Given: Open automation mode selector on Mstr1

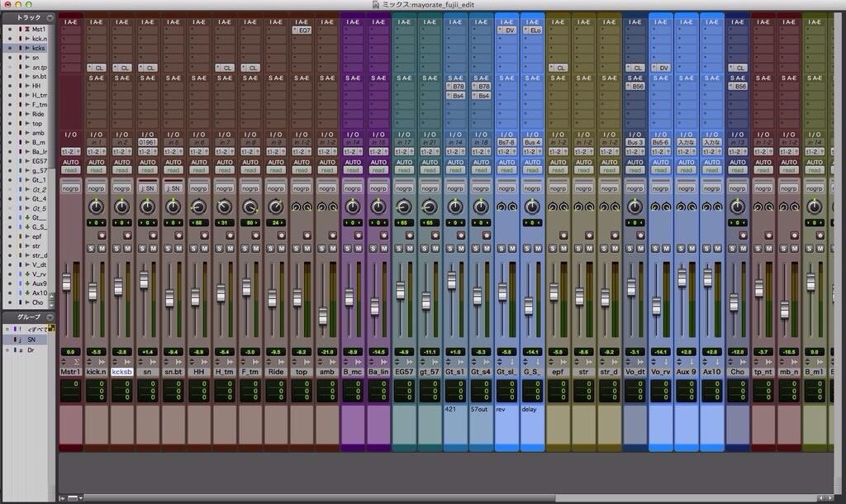Looking at the screenshot, I should [x=70, y=170].
